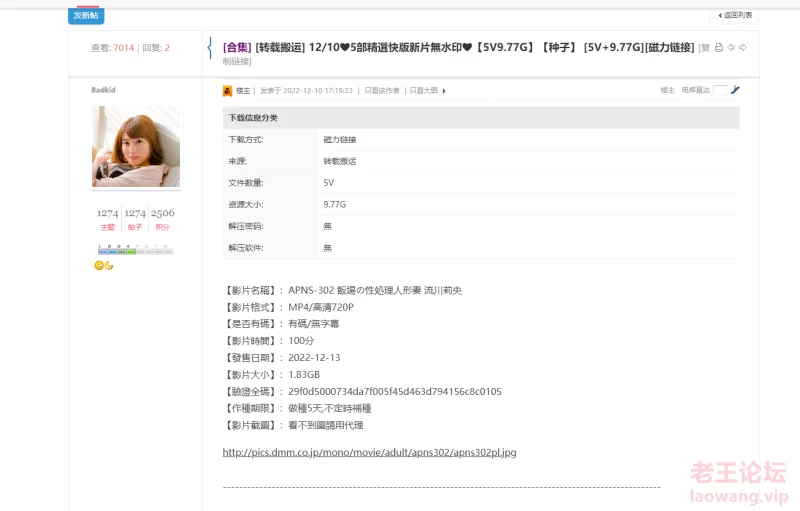
Task: Open Badkid username profile link
Action: tap(104, 90)
